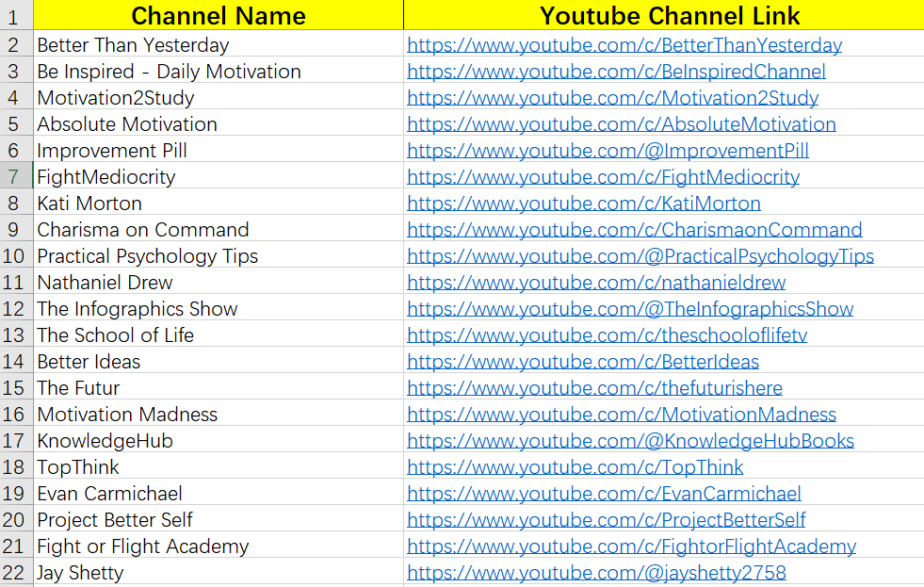Open the @PracticalPsychologyTips YouTube link
Viewport: 924px width, 587px height.
pyautogui.click(x=640, y=256)
